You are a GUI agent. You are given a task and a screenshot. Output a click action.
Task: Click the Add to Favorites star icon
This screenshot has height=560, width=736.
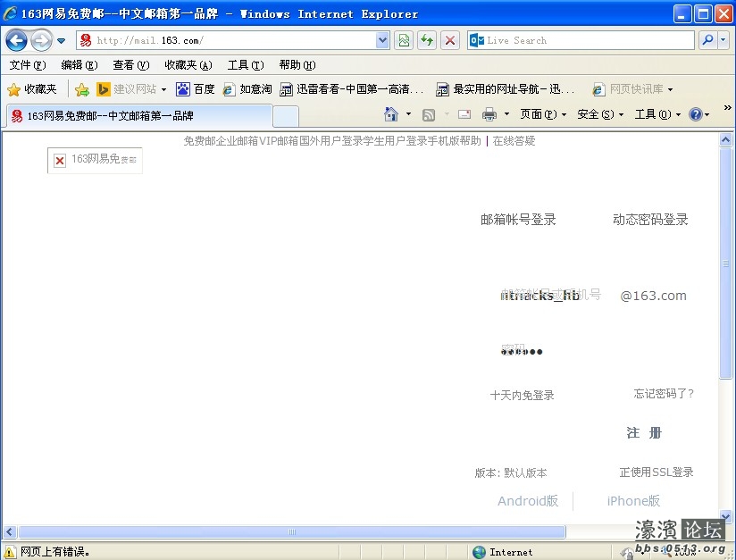tap(82, 89)
